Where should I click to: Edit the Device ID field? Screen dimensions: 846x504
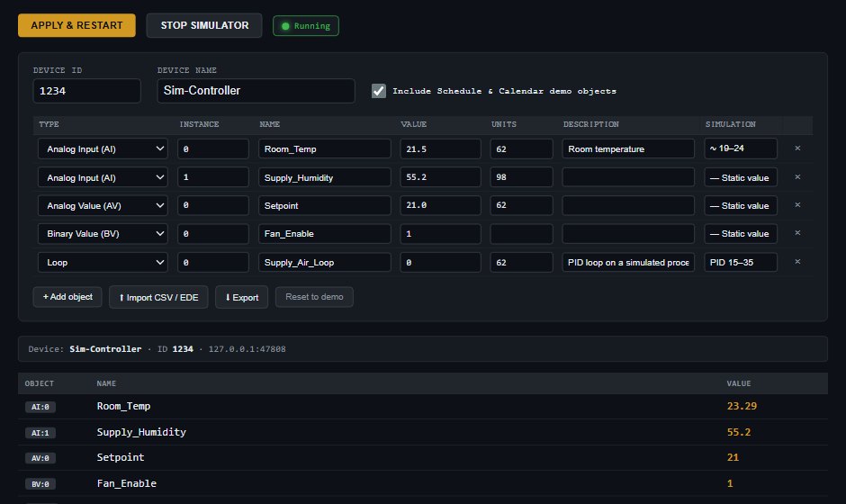coord(87,91)
